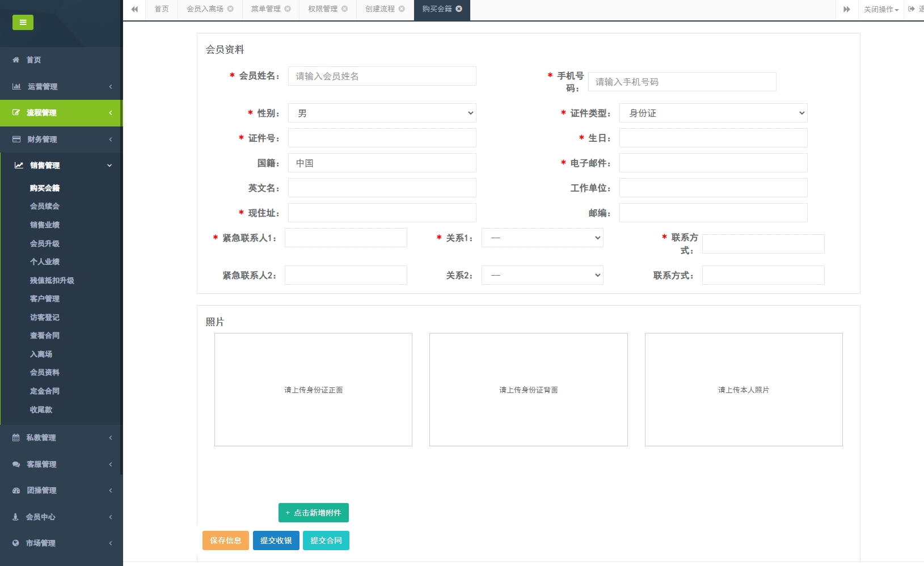924x566 pixels.
Task: Expand the 流程管理 sidebar menu
Action: (x=61, y=112)
